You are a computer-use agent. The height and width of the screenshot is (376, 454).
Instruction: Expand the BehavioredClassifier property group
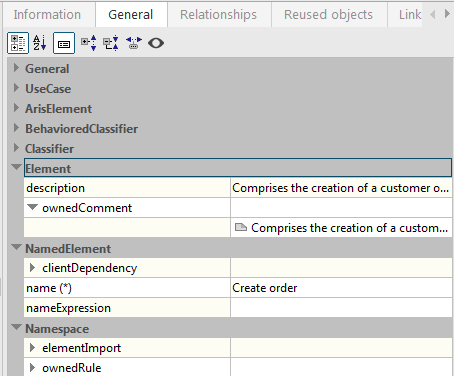(16, 128)
